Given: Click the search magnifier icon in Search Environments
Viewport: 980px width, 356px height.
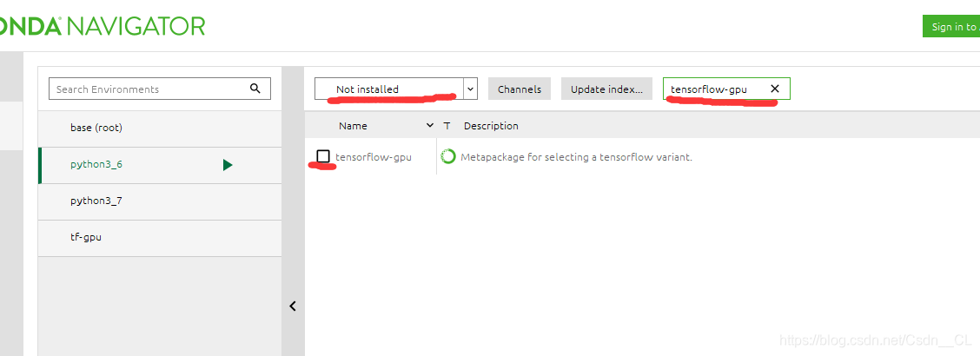Looking at the screenshot, I should 255,88.
